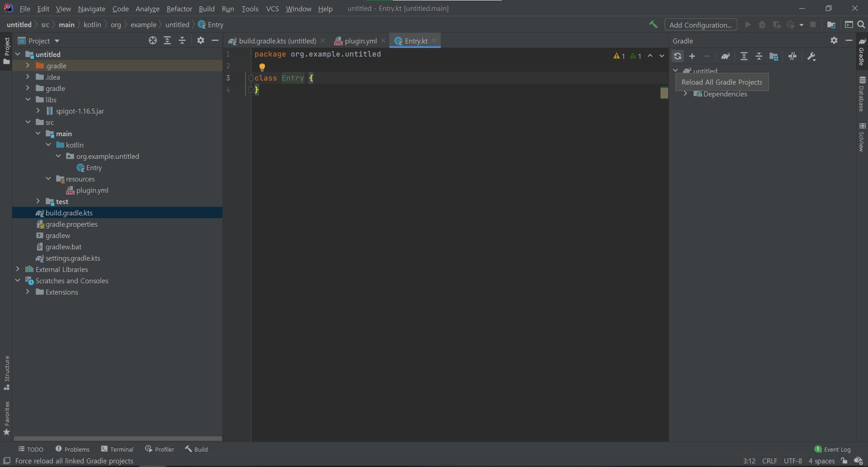Expand the test folder in Project tree
Viewport: 868px width, 467px height.
[38, 201]
